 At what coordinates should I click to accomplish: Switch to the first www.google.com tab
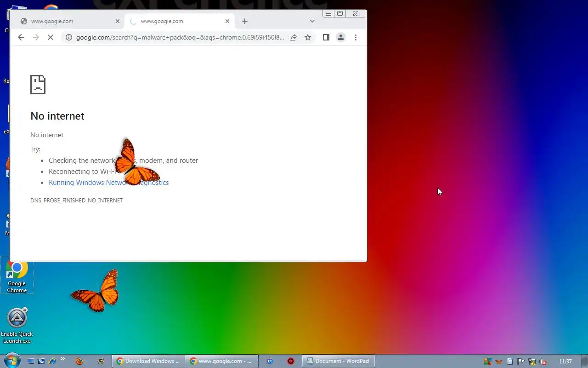tap(69, 21)
